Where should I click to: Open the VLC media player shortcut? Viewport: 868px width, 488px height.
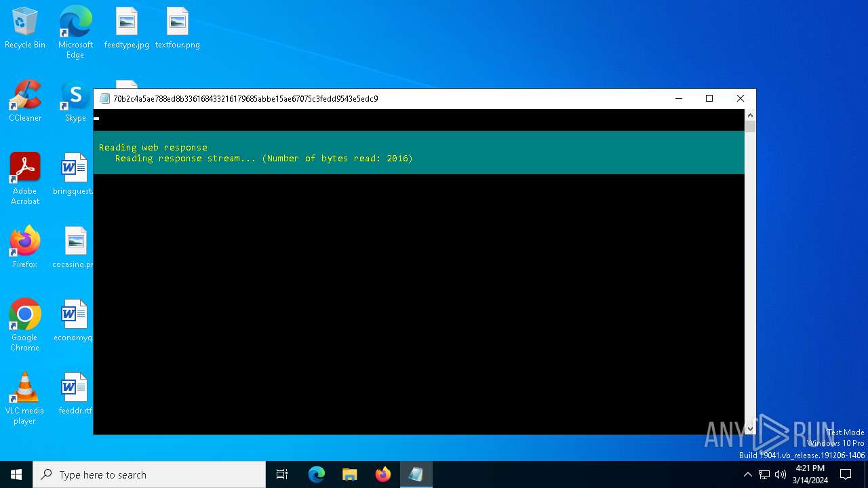click(25, 399)
